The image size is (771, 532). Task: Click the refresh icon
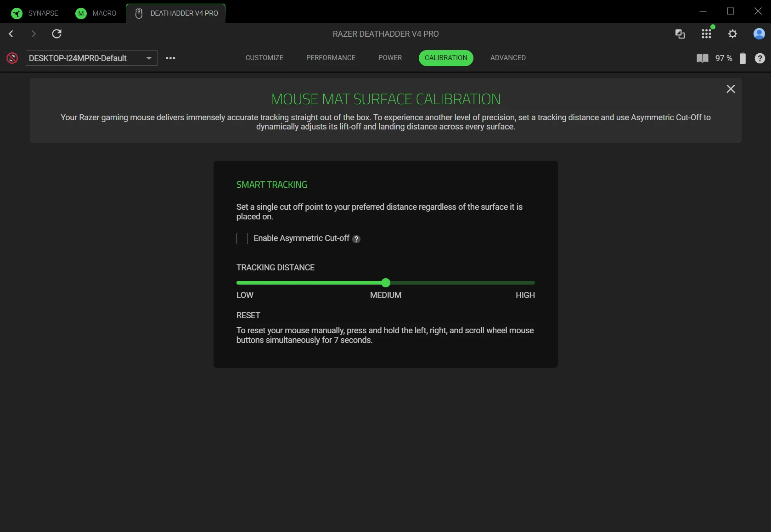56,34
